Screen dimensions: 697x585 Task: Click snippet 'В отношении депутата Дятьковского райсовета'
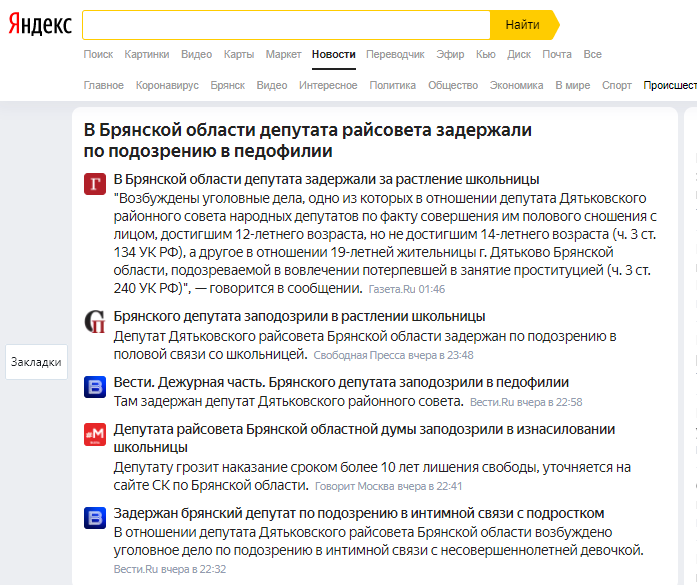(379, 541)
